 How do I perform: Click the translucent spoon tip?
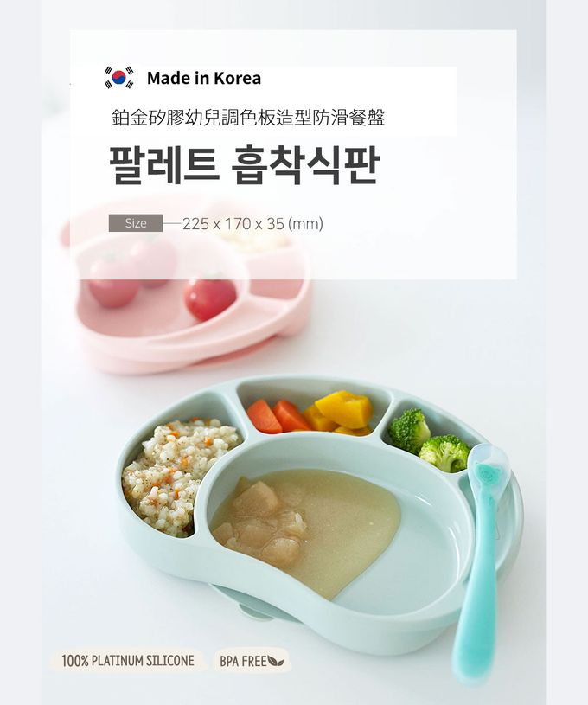[489, 467]
